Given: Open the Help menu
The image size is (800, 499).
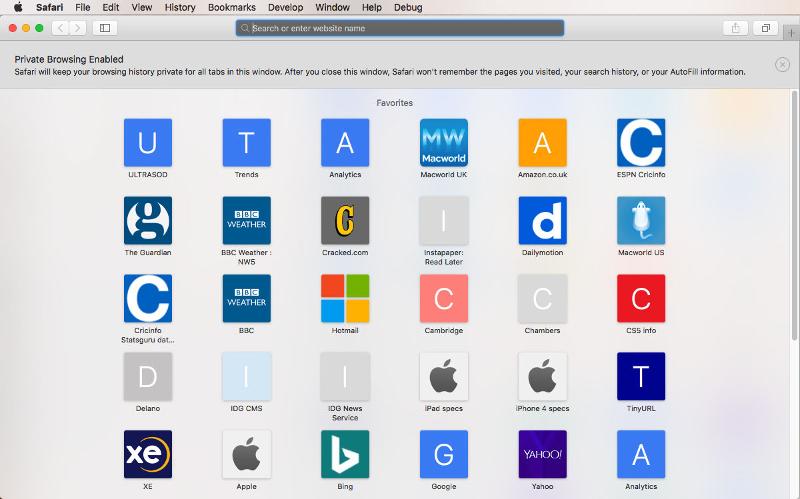Looking at the screenshot, I should (372, 7).
